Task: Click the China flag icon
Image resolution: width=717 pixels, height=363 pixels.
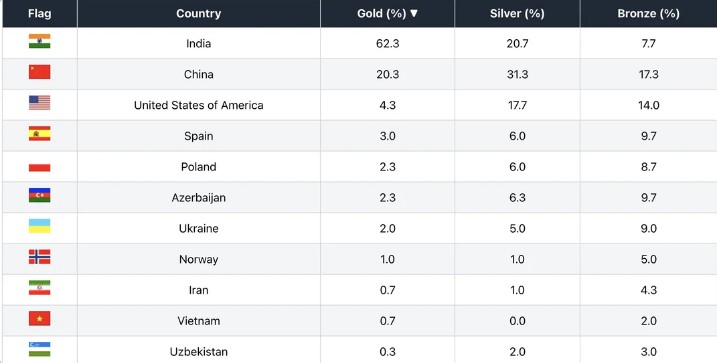Action: tap(40, 72)
